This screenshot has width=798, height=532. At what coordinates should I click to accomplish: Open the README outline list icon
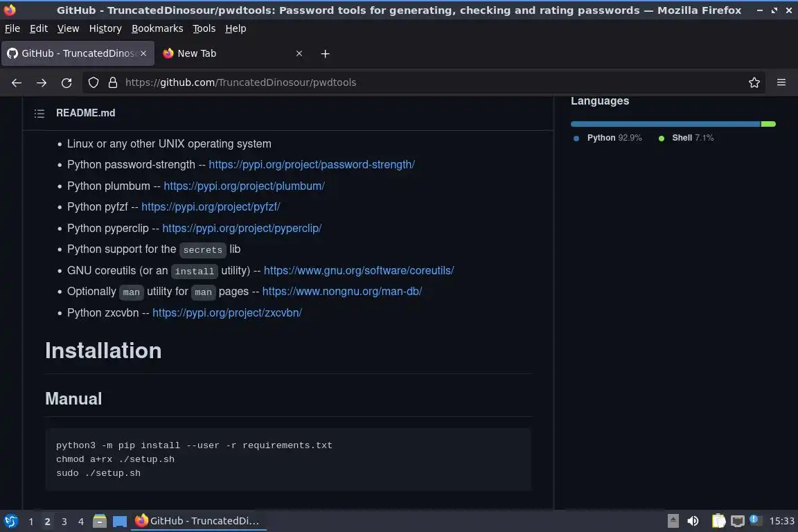tap(39, 113)
